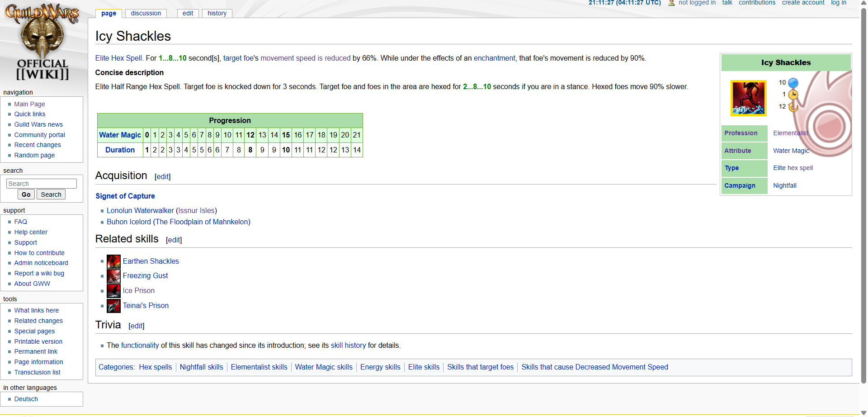Click Water Magic in Progression table

coord(120,135)
